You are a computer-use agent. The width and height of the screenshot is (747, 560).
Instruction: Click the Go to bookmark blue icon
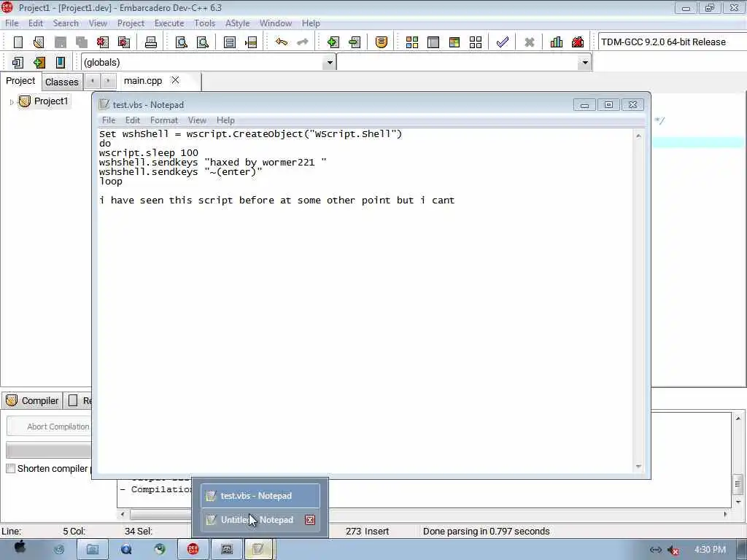pyautogui.click(x=61, y=63)
